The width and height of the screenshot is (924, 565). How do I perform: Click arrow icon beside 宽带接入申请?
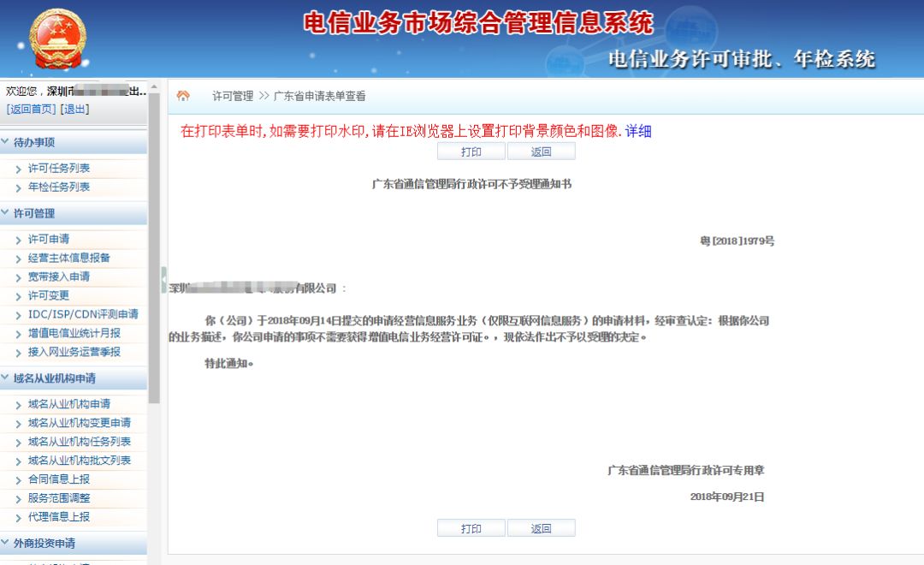[18, 277]
